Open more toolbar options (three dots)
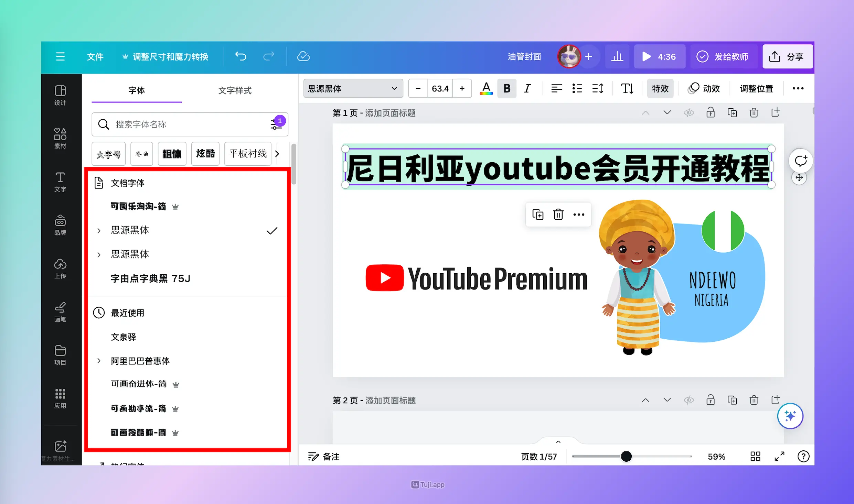Screen dimensions: 854x504 click(798, 89)
